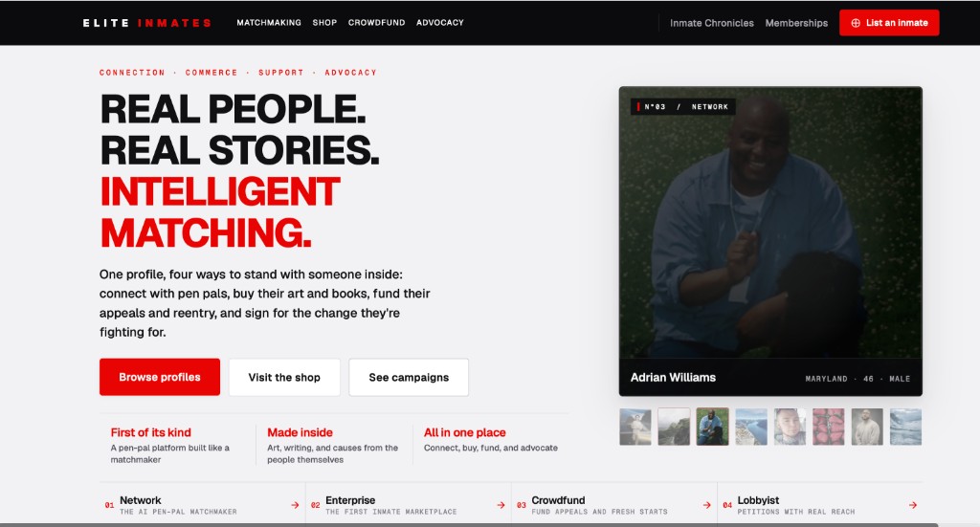This screenshot has width=980, height=527.
Task: Select the highlighted third thumbnail of Adrian Williams
Action: coord(712,427)
